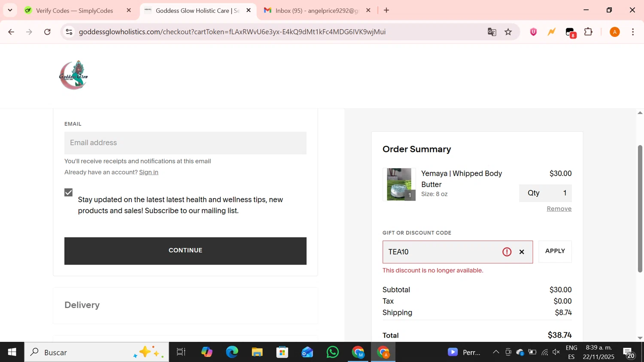The image size is (644, 362).
Task: Open WhatsApp from the taskbar
Action: [333, 352]
